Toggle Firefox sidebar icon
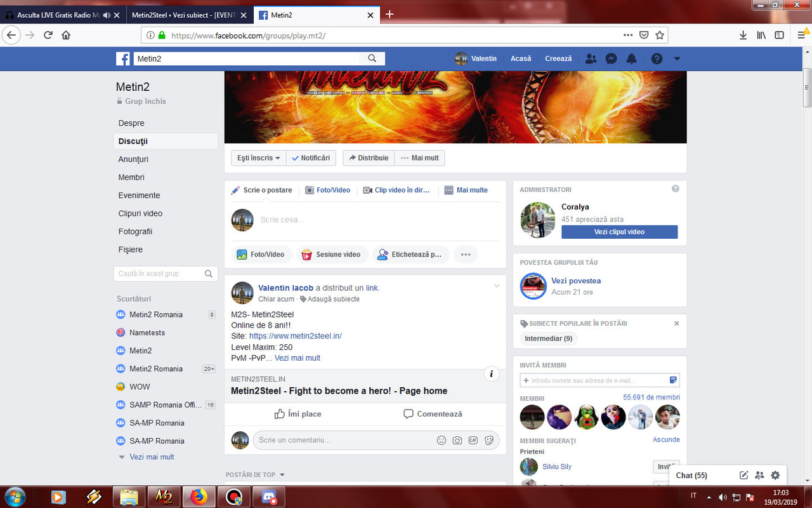Image resolution: width=812 pixels, height=508 pixels. click(x=779, y=35)
